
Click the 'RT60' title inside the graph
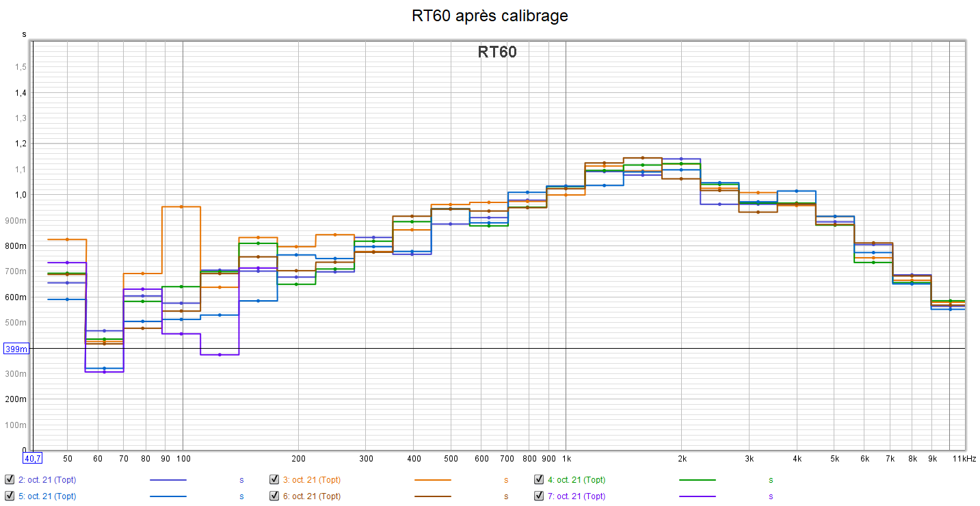[x=497, y=53]
